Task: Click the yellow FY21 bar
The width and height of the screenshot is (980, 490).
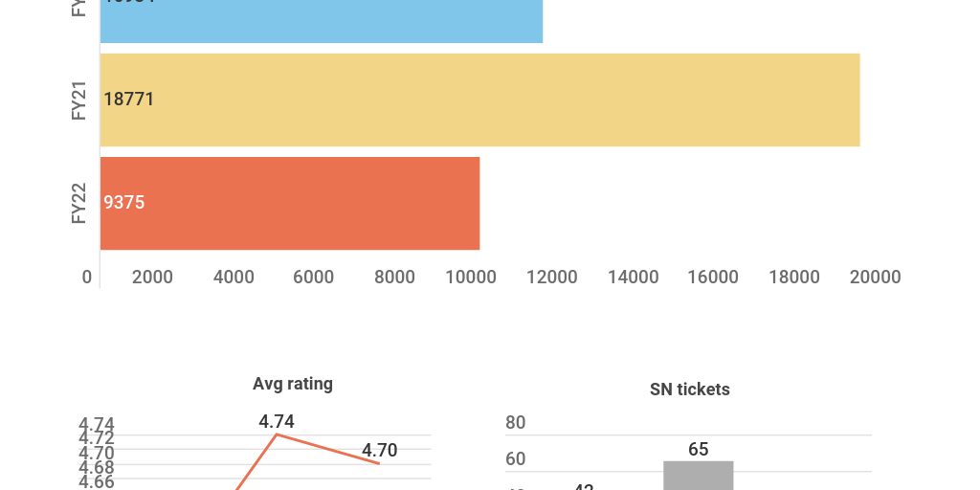Action: tap(479, 100)
